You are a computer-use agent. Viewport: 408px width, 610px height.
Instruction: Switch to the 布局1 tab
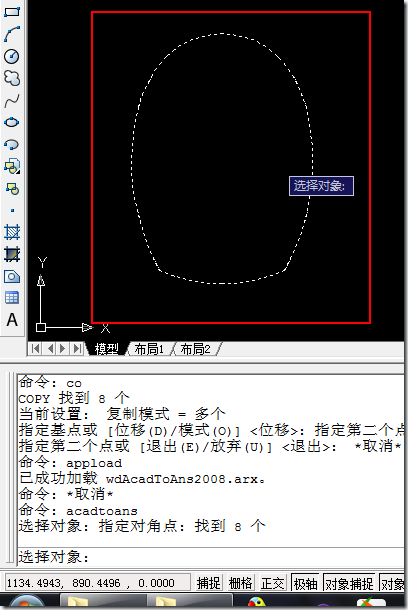[149, 349]
